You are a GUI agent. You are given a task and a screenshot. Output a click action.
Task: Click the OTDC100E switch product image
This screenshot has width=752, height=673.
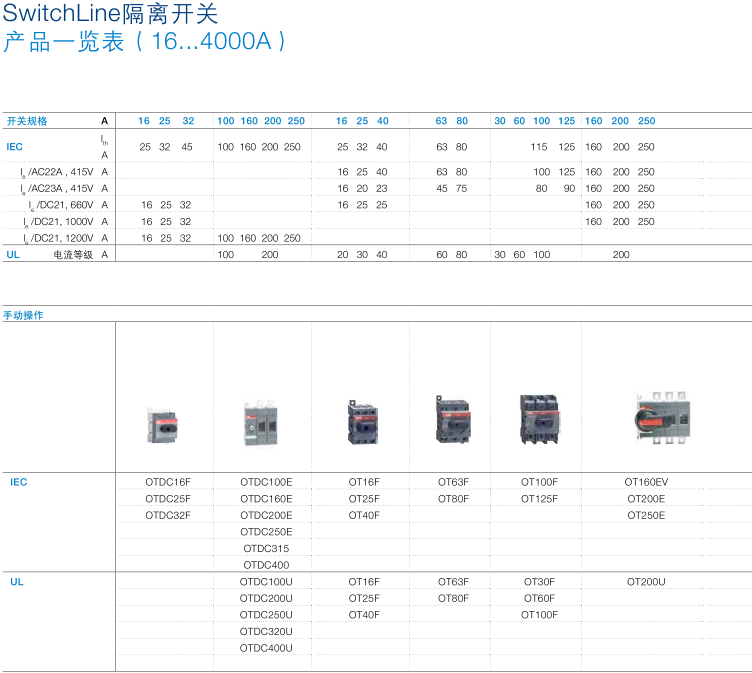[x=260, y=424]
